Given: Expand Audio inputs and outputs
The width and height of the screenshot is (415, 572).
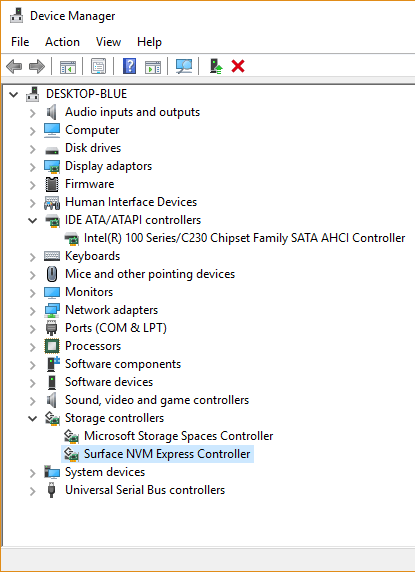Looking at the screenshot, I should [x=32, y=113].
